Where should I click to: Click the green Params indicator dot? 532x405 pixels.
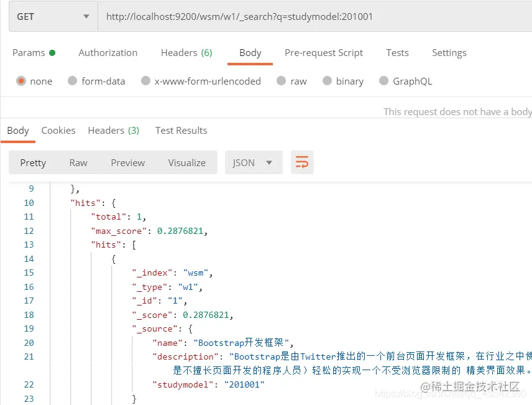tap(52, 53)
